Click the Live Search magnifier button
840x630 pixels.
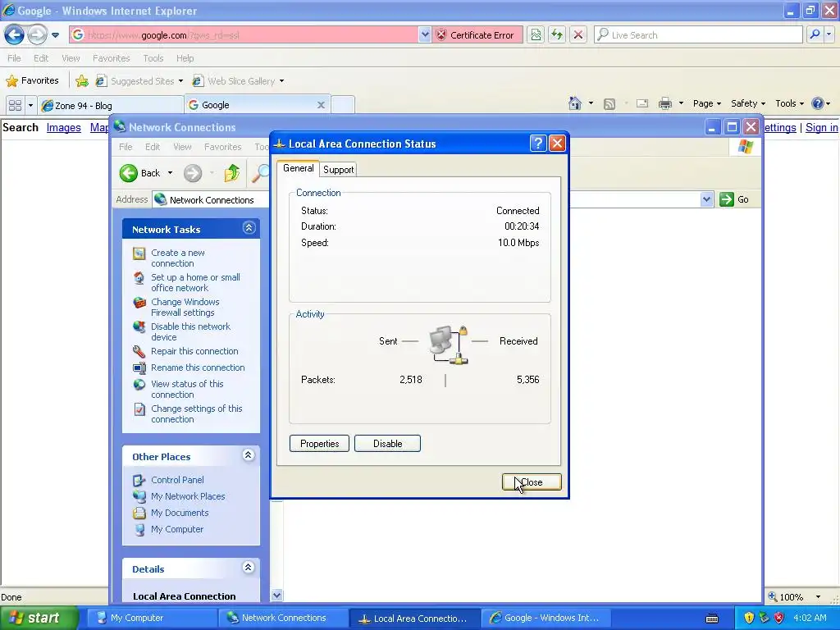[815, 34]
